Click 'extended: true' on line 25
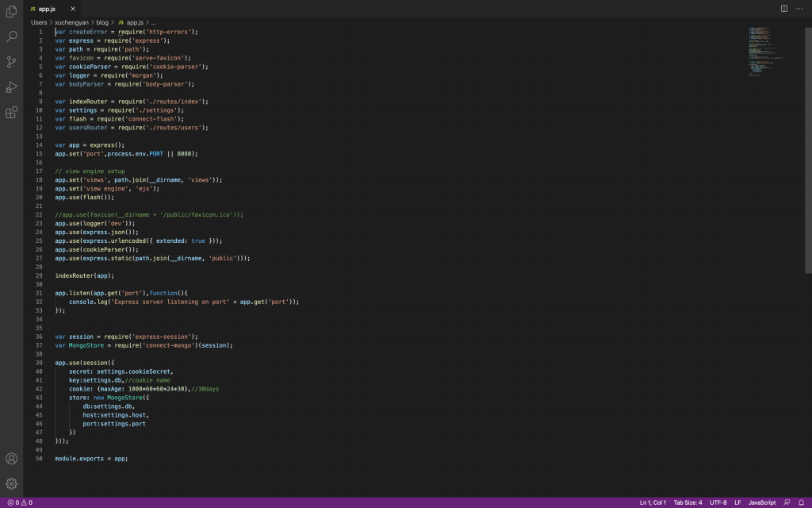This screenshot has height=508, width=812. coord(180,241)
